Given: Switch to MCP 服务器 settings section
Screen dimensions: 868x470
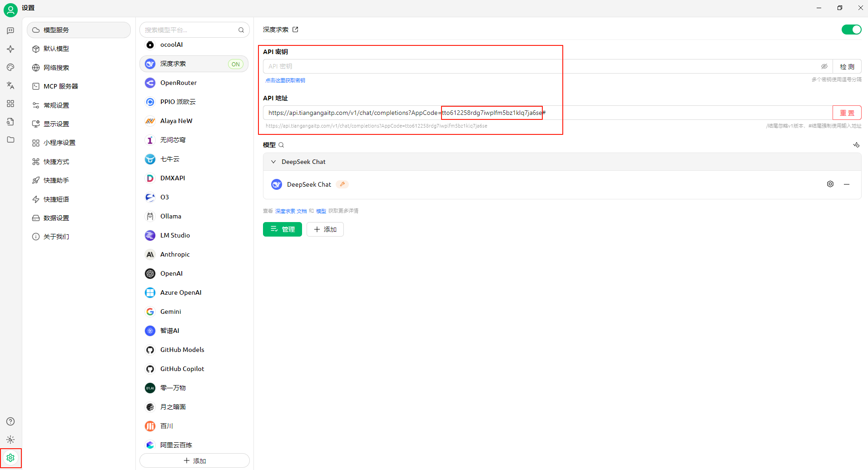Looking at the screenshot, I should (x=61, y=86).
